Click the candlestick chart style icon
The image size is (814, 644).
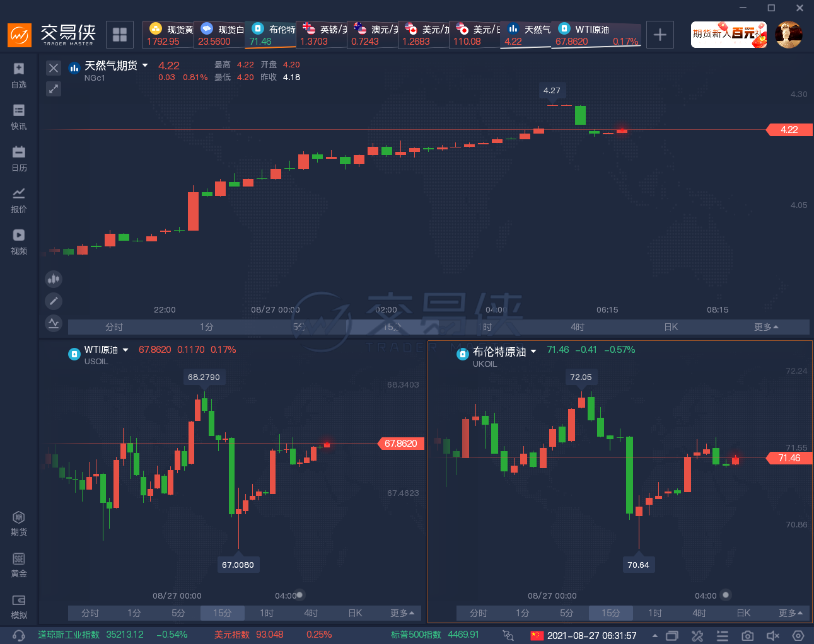coord(54,279)
